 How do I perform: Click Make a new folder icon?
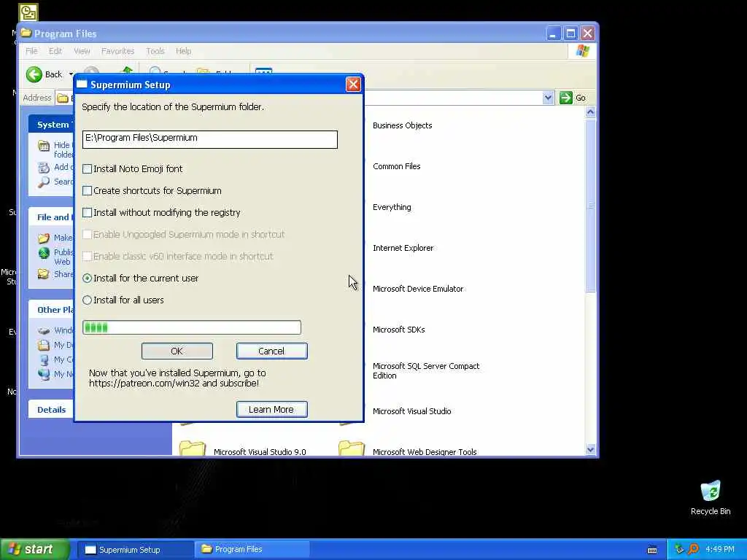click(44, 238)
